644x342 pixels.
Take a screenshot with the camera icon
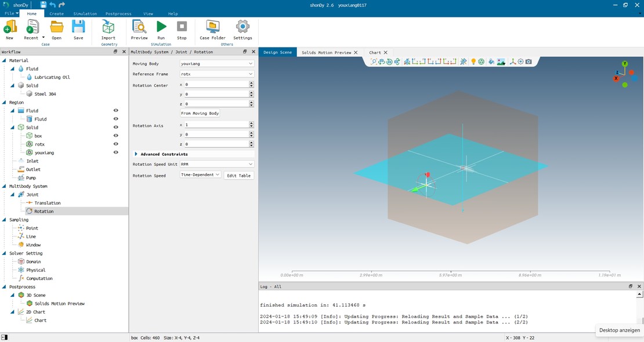click(x=529, y=61)
